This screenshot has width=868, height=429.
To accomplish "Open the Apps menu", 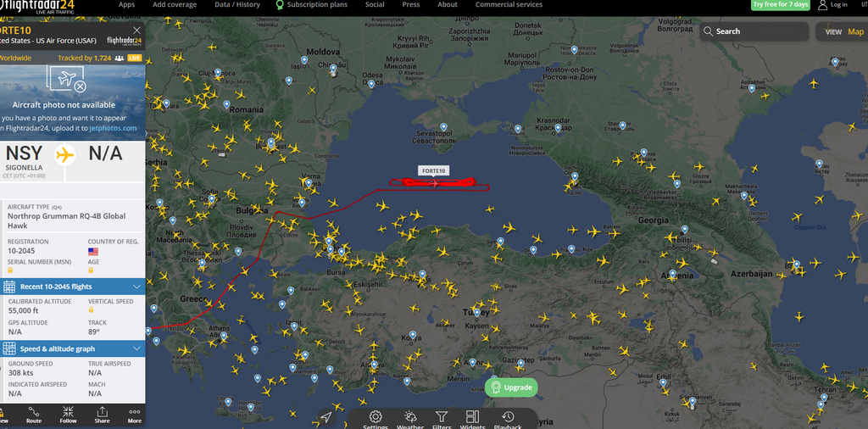I will [126, 4].
